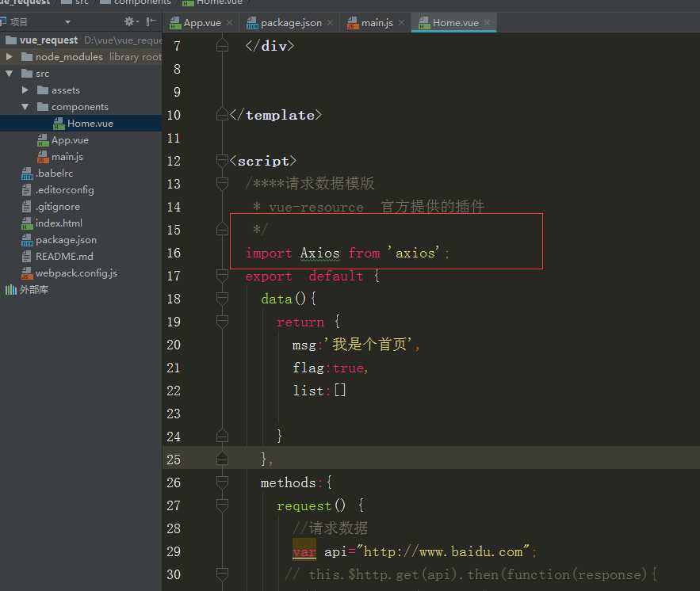Switch to the package.json editor tab

tap(291, 22)
